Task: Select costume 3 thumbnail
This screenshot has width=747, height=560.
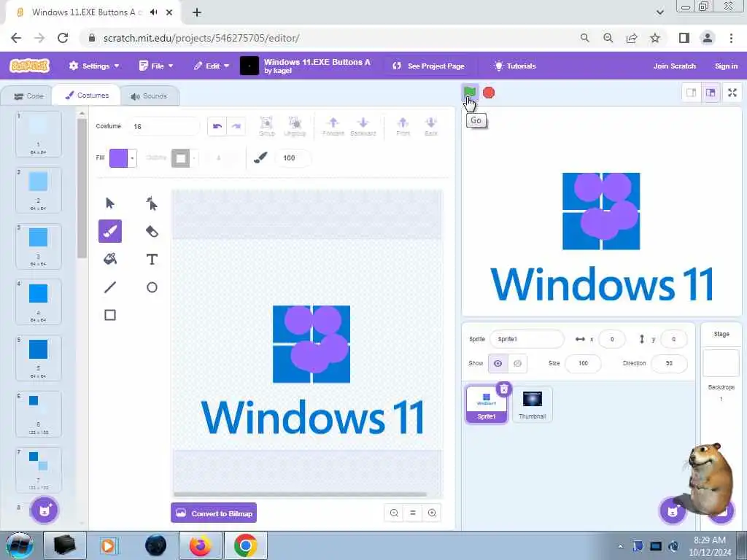Action: tap(39, 246)
